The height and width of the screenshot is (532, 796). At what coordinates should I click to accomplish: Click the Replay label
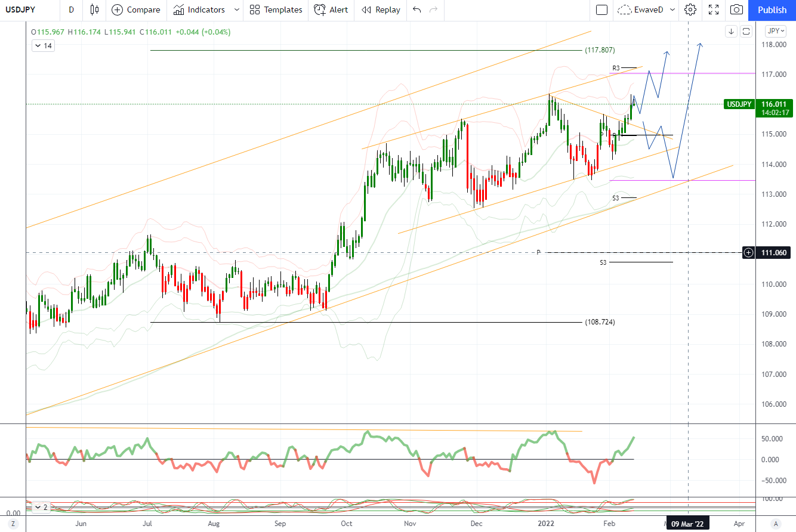click(388, 10)
